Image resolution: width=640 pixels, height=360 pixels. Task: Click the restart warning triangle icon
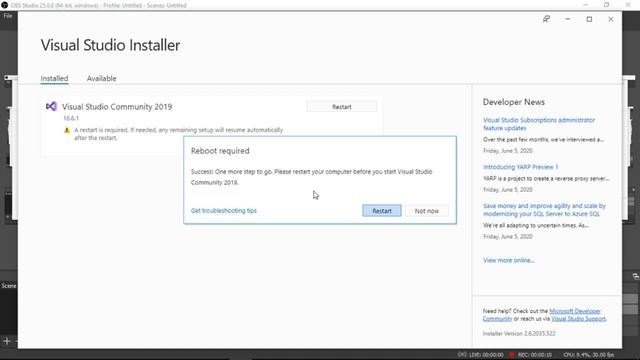pos(67,130)
